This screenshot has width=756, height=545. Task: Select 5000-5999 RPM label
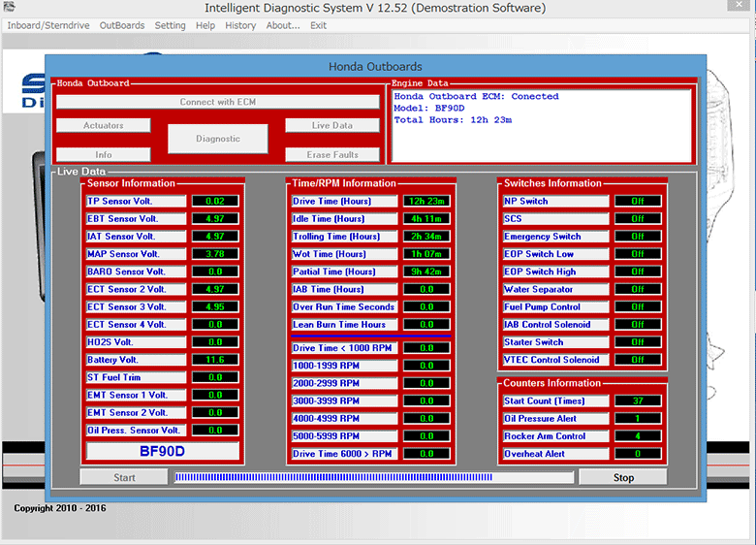tap(345, 436)
